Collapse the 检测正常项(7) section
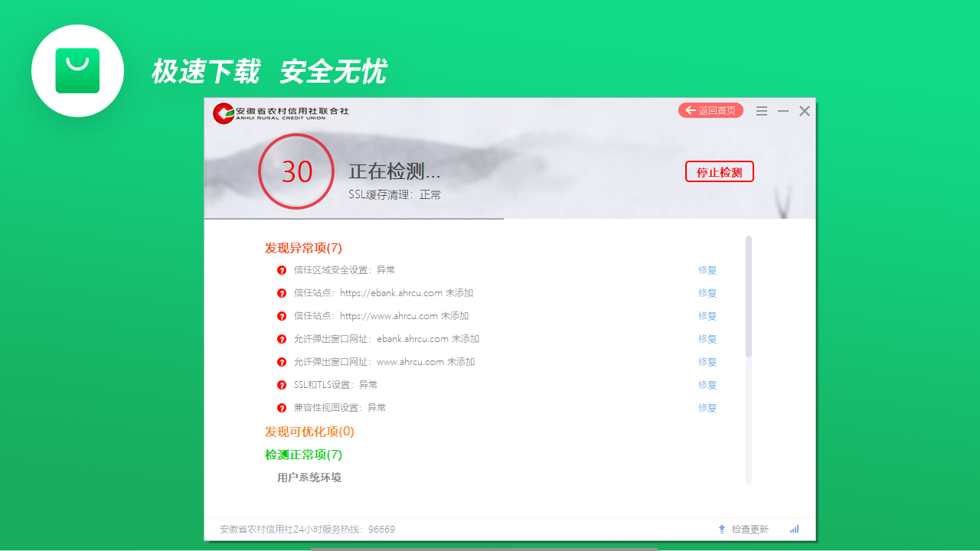980x551 pixels. pyautogui.click(x=302, y=454)
